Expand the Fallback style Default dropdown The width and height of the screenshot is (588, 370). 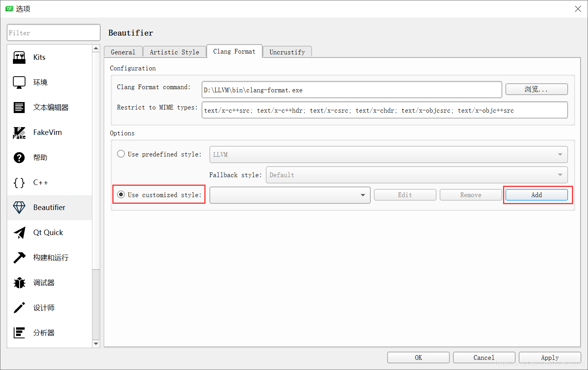pos(417,175)
